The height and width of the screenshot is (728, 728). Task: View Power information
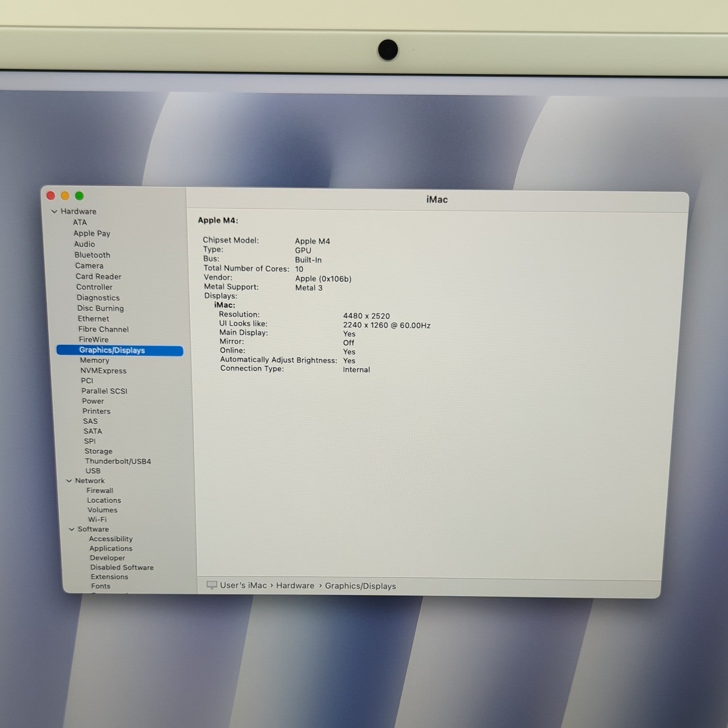93,401
